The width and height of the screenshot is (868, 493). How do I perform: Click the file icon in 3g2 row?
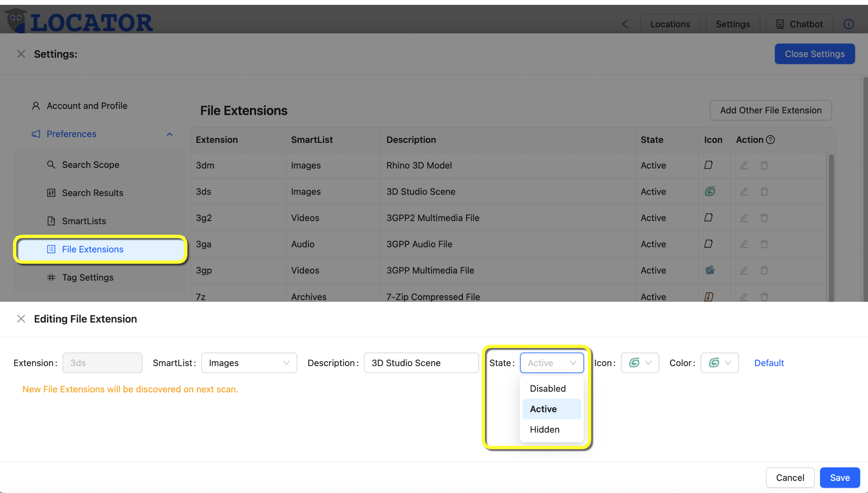[x=708, y=218]
